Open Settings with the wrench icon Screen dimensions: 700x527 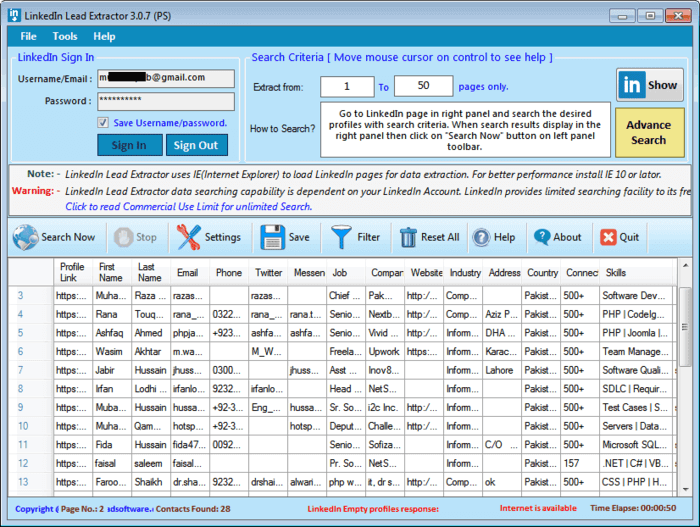189,237
